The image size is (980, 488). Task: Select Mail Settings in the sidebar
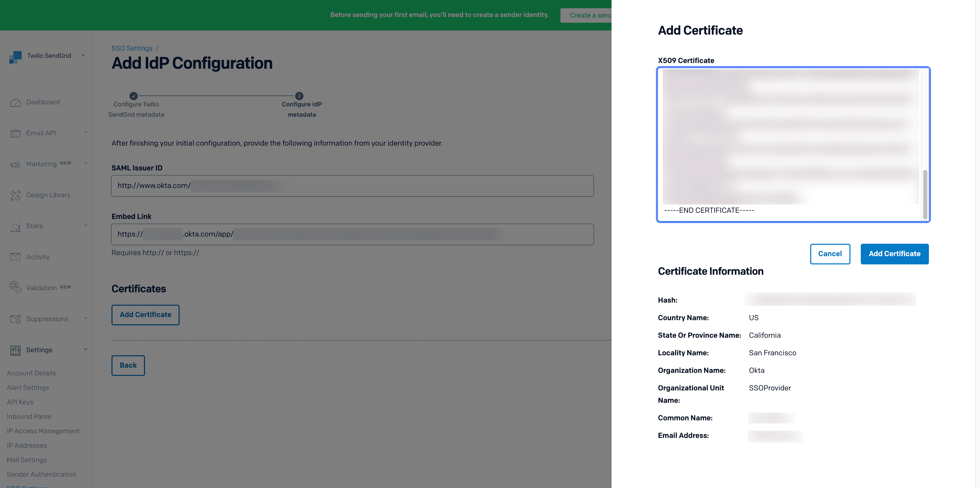coord(26,460)
